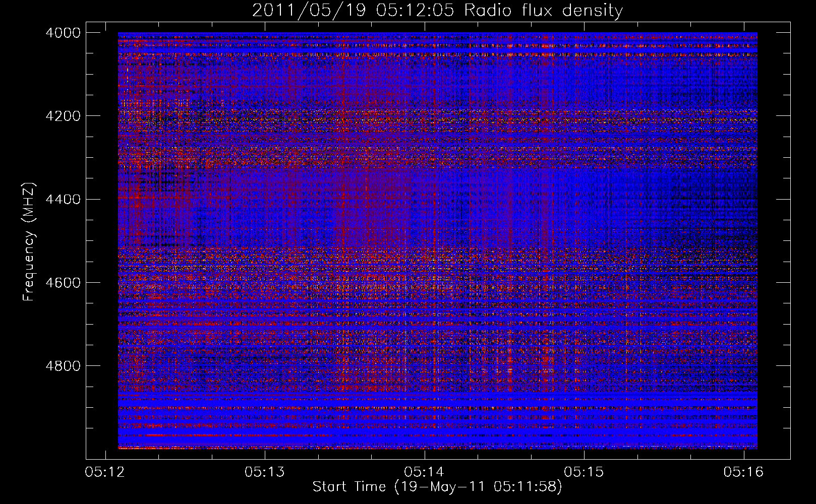Screen dimensions: 816x504
Task: Select the "Frequency (MHZ)" y-axis label
Action: pyautogui.click(x=29, y=242)
